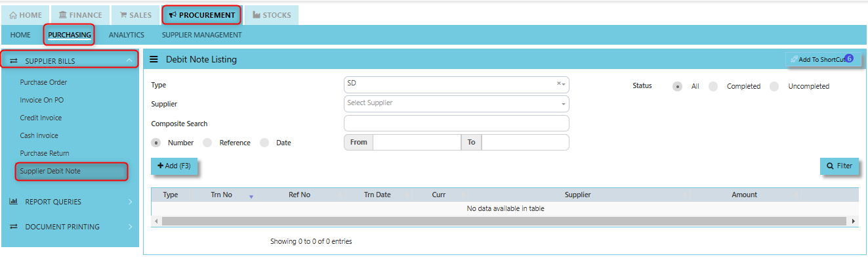Open the Supplier Management submenu
This screenshot has height=257, width=868.
202,35
